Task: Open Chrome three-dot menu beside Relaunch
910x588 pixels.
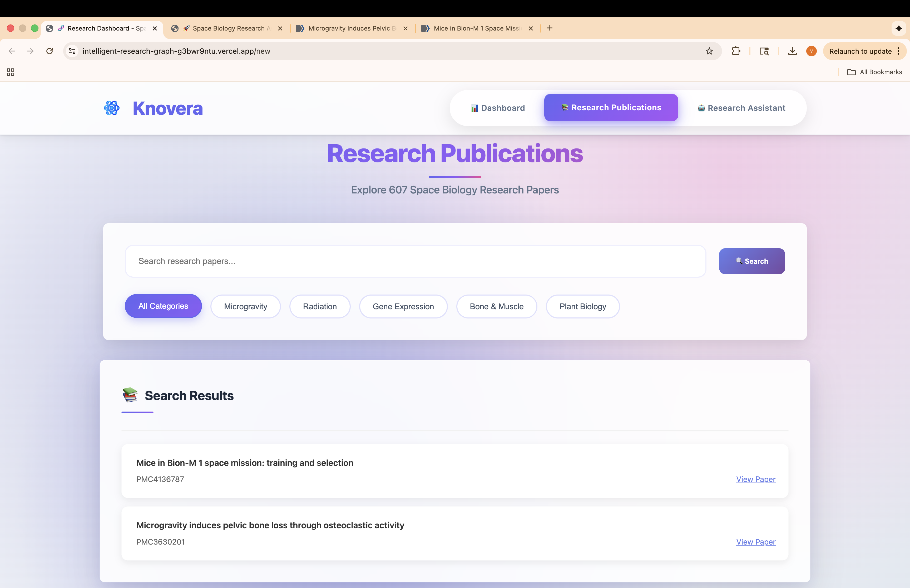Action: click(898, 51)
